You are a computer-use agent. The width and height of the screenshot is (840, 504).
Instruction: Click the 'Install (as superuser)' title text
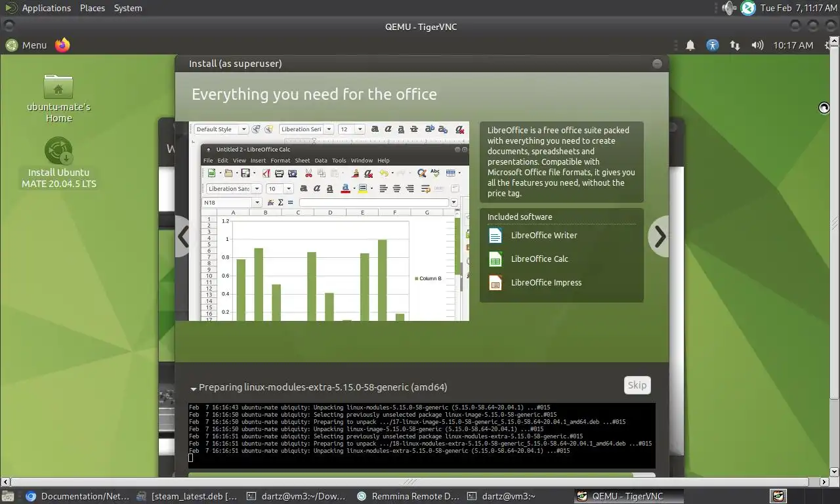(x=236, y=64)
